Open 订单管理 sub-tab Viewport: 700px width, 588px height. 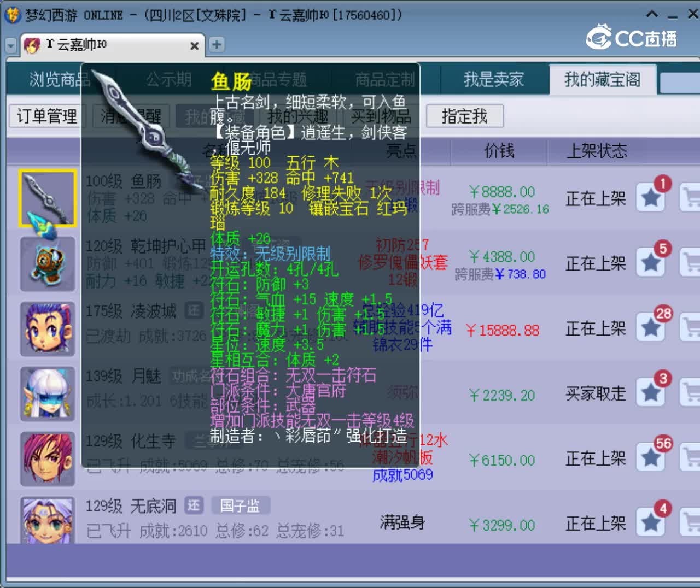click(x=47, y=116)
